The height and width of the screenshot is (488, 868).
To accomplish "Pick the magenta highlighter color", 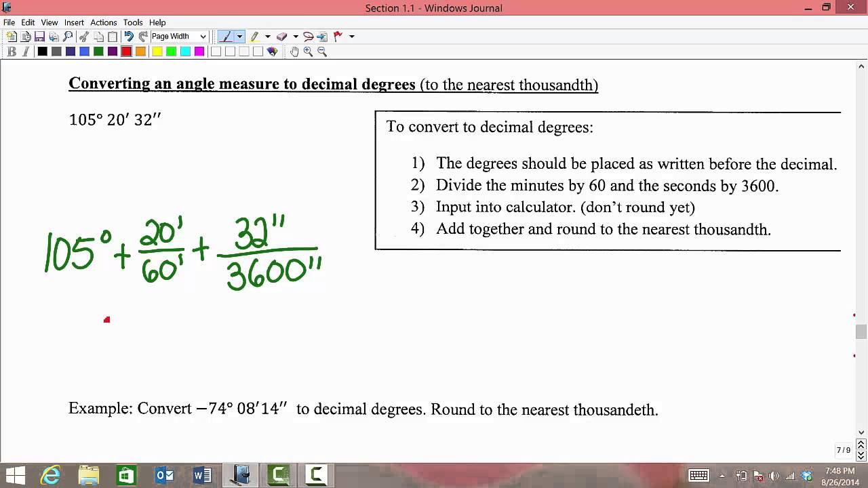I will click(x=199, y=52).
